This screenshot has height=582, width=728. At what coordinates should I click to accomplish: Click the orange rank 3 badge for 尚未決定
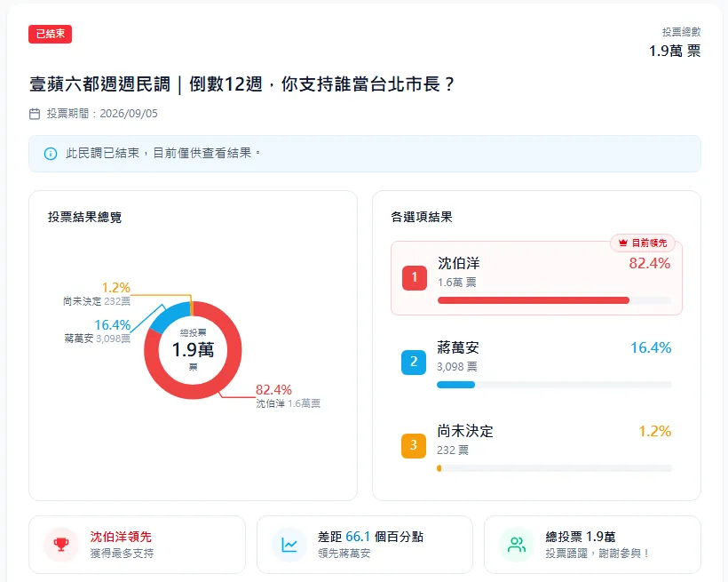pos(413,446)
